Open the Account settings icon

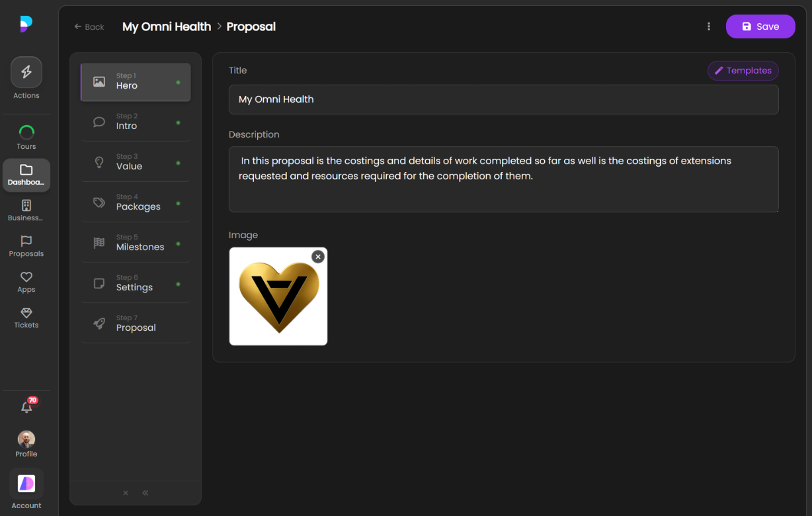coord(26,484)
